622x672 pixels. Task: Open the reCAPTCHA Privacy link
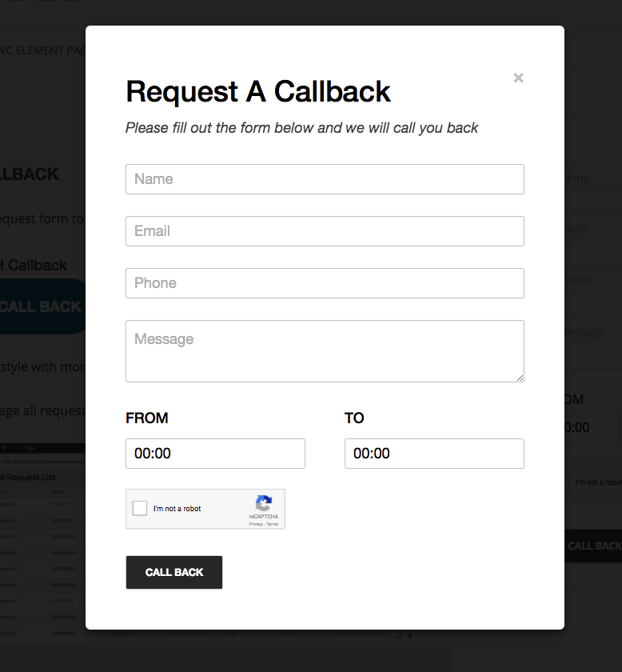click(256, 524)
